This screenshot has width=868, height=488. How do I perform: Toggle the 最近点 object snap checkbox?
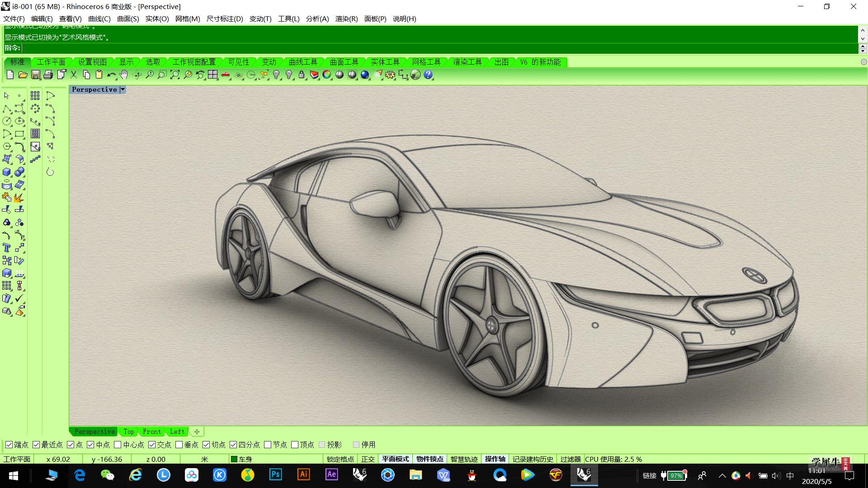point(36,445)
